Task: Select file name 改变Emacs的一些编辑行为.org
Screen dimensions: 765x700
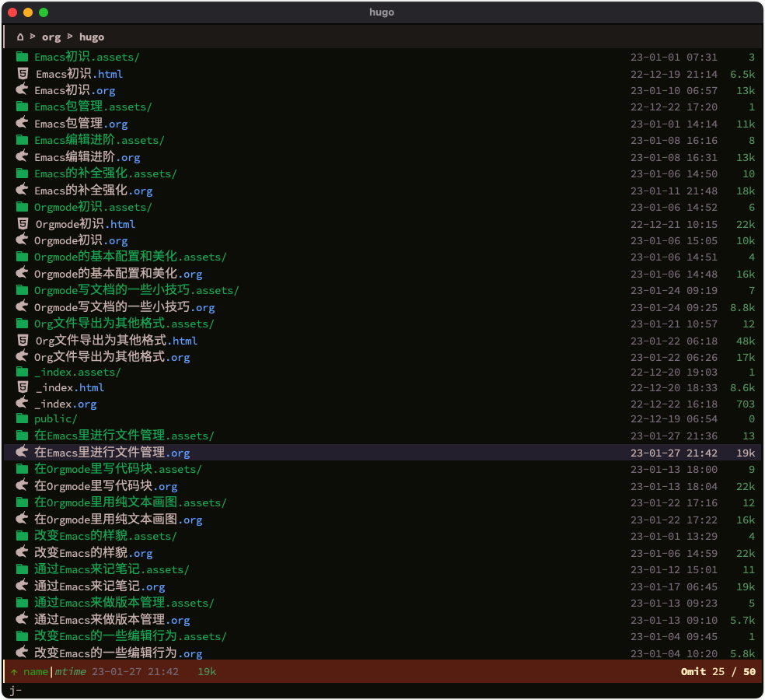Action: coord(118,653)
